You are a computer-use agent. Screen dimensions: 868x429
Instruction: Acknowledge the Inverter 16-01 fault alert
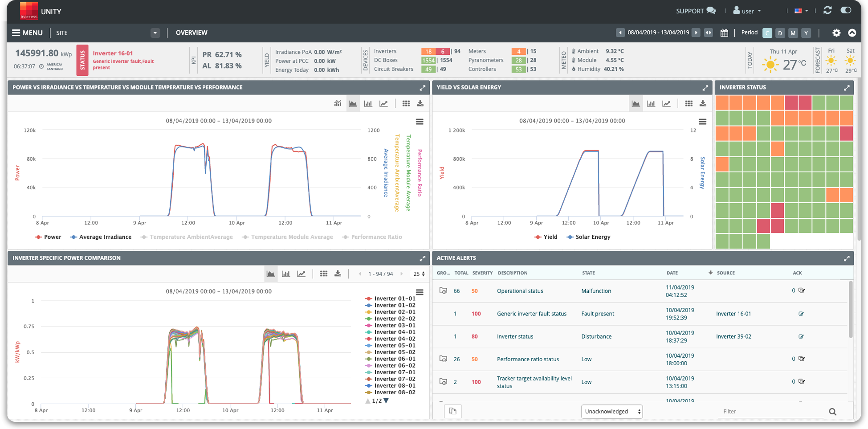click(x=801, y=314)
